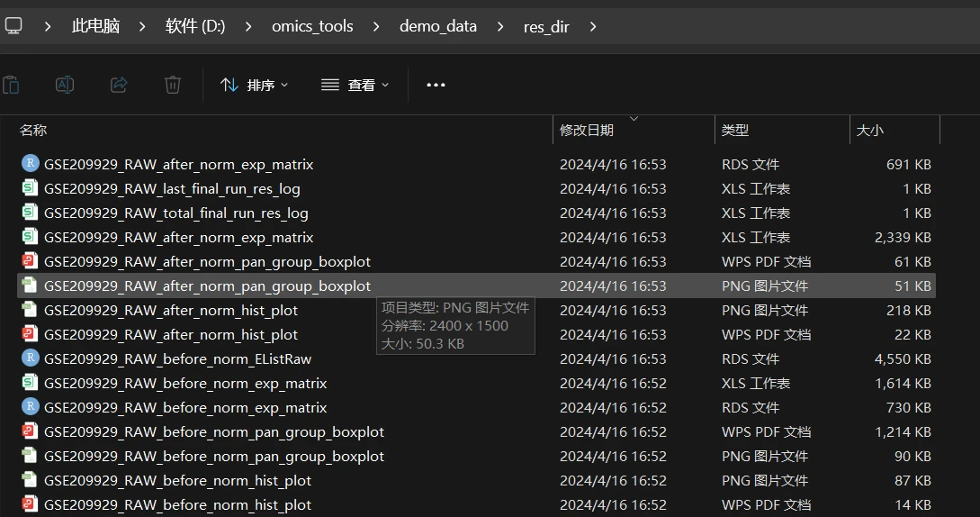The width and height of the screenshot is (980, 517).
Task: Open the three-dot more options menu
Action: click(436, 85)
